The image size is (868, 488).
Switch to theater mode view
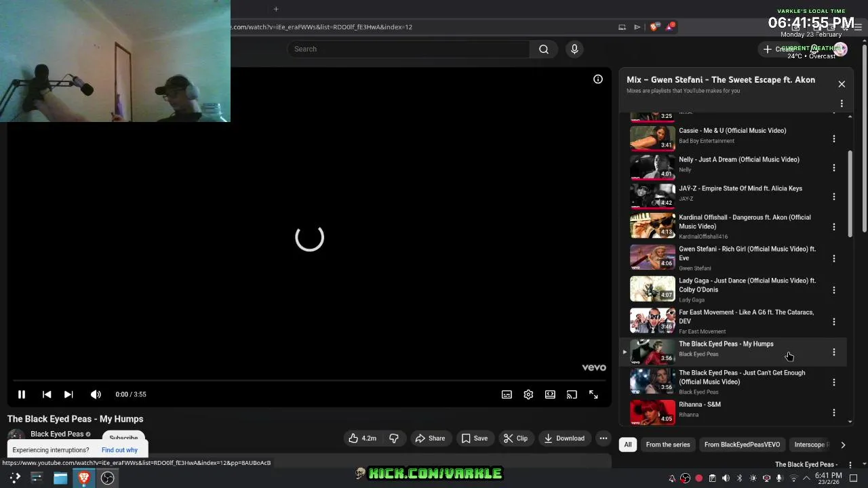point(550,394)
